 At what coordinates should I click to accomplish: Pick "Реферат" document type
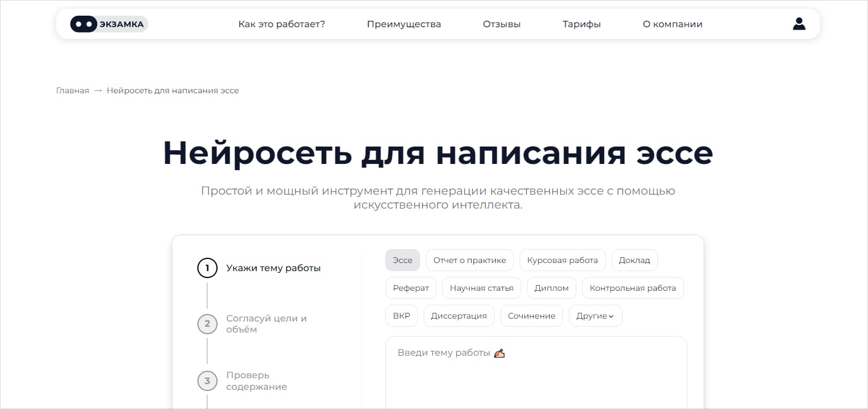[x=411, y=288]
